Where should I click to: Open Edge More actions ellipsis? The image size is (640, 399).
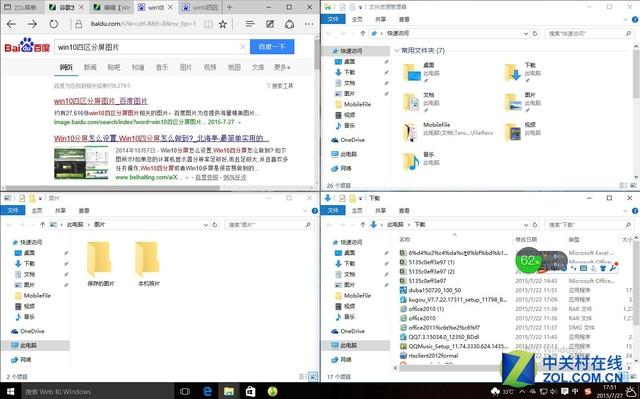309,24
